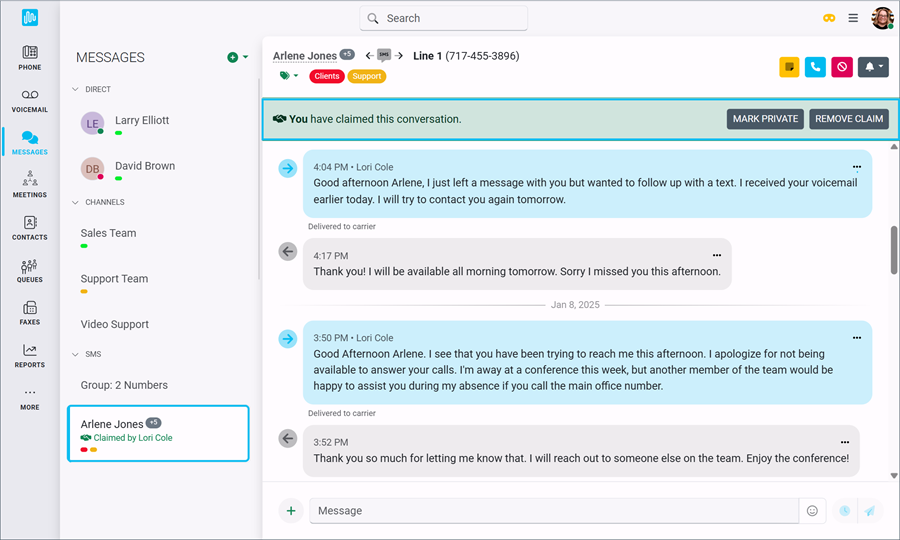The height and width of the screenshot is (540, 900).
Task: Open the emoji picker in message box
Action: [812, 511]
